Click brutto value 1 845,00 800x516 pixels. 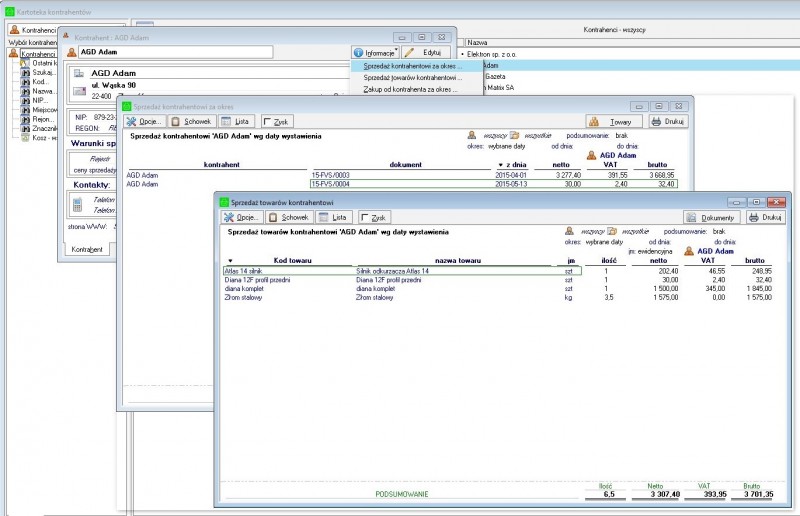759,288
